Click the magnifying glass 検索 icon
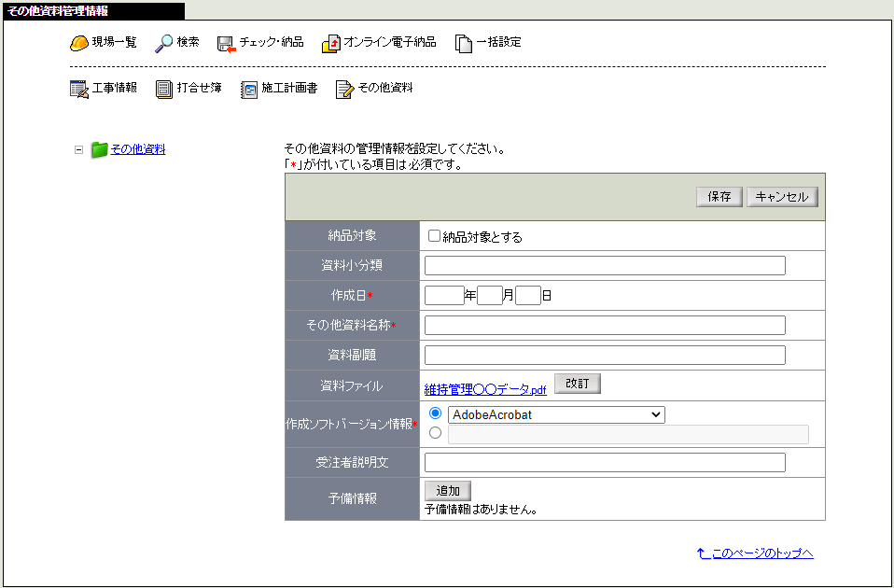This screenshot has height=588, width=894. [163, 43]
